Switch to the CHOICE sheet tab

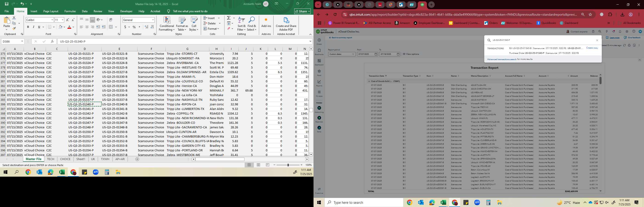tap(65, 159)
